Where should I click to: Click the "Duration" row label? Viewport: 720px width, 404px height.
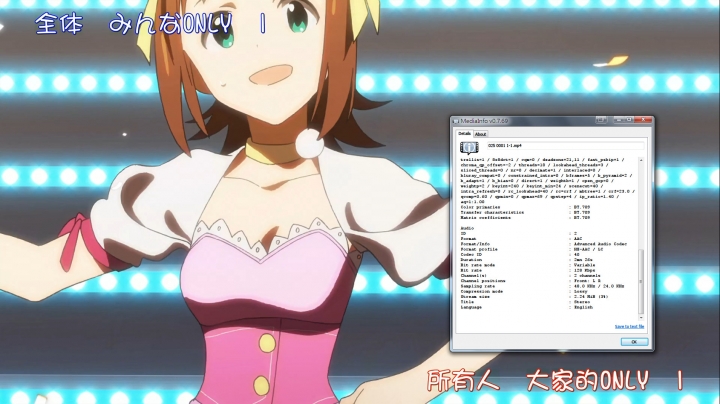tap(471, 260)
